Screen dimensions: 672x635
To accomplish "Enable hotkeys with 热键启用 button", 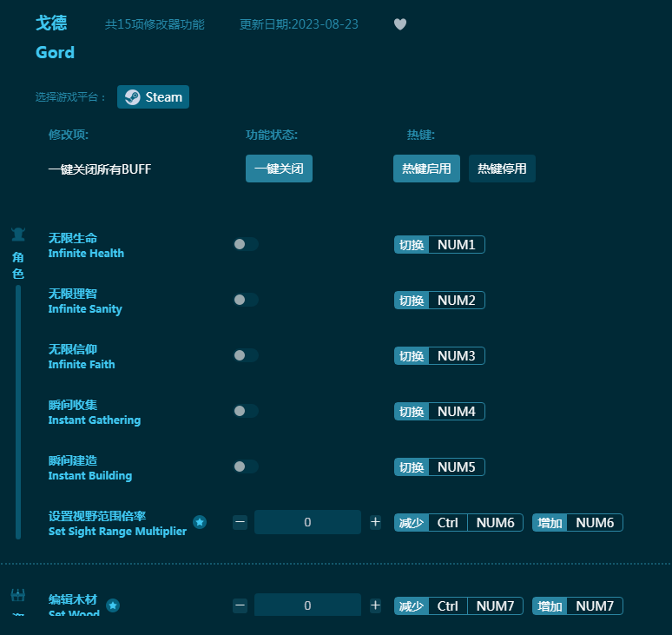I will click(426, 169).
